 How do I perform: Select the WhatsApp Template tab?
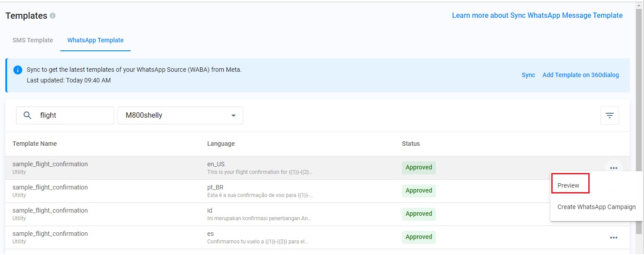(x=95, y=40)
